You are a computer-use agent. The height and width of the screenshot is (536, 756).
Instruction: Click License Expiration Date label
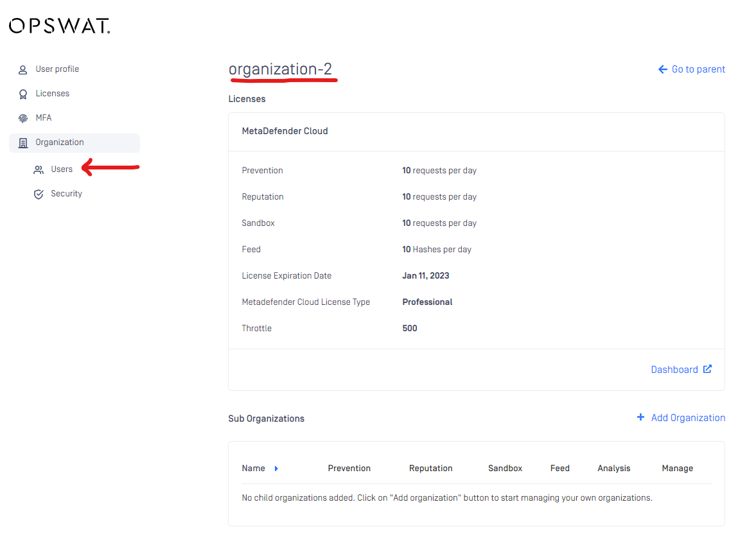click(286, 276)
